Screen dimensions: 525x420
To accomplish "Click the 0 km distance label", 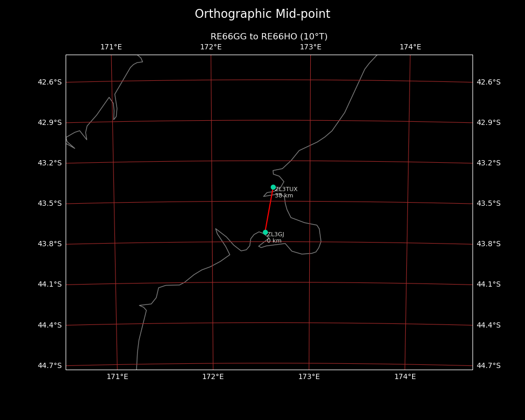I will pos(274,241).
